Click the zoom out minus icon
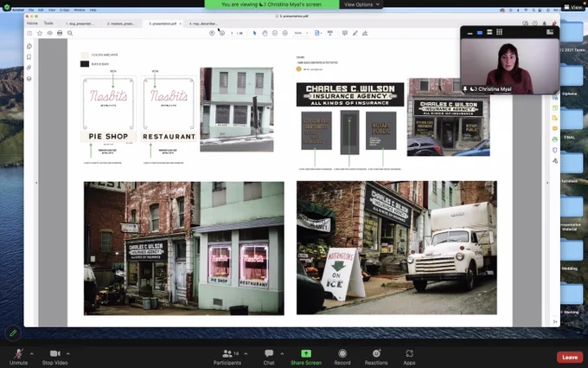The height and width of the screenshot is (368, 588). 275,33
